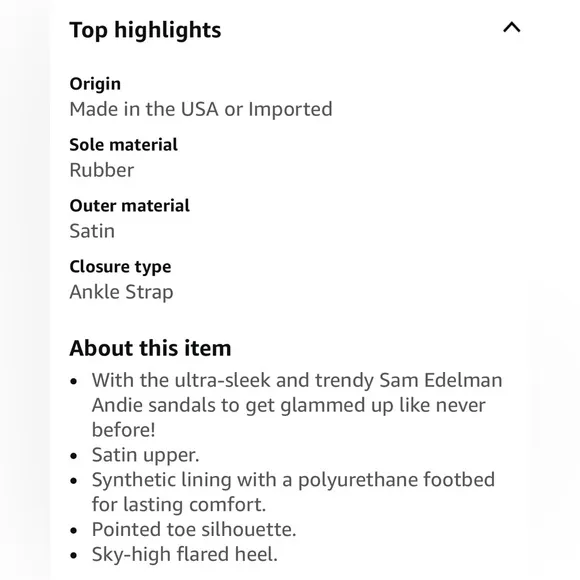The image size is (580, 580).
Task: Select the Closure type label
Action: click(120, 267)
